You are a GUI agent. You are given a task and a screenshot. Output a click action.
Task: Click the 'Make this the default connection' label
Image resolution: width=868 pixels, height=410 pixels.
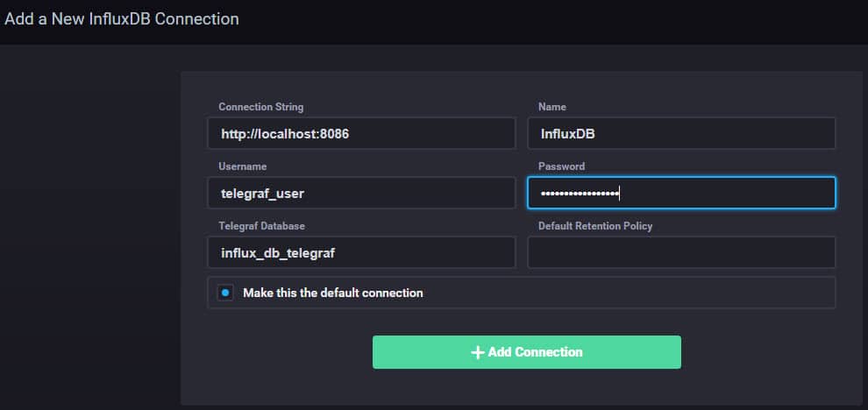[332, 293]
